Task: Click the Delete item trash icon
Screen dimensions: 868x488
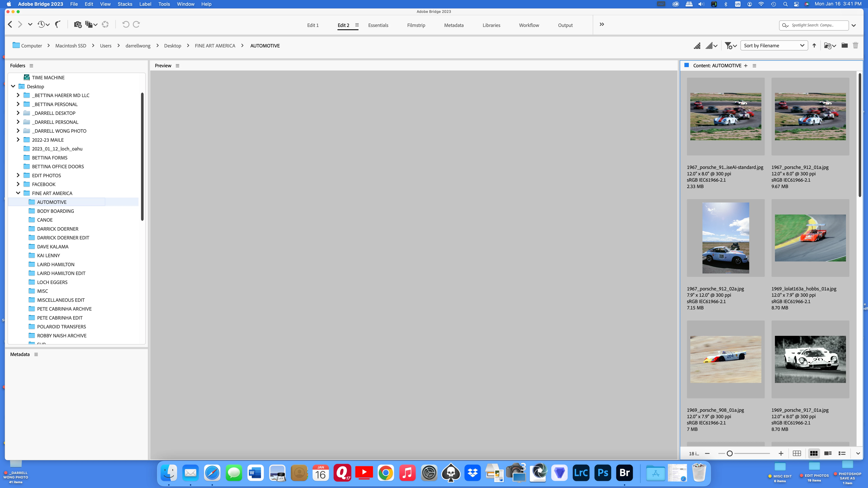Action: point(855,45)
